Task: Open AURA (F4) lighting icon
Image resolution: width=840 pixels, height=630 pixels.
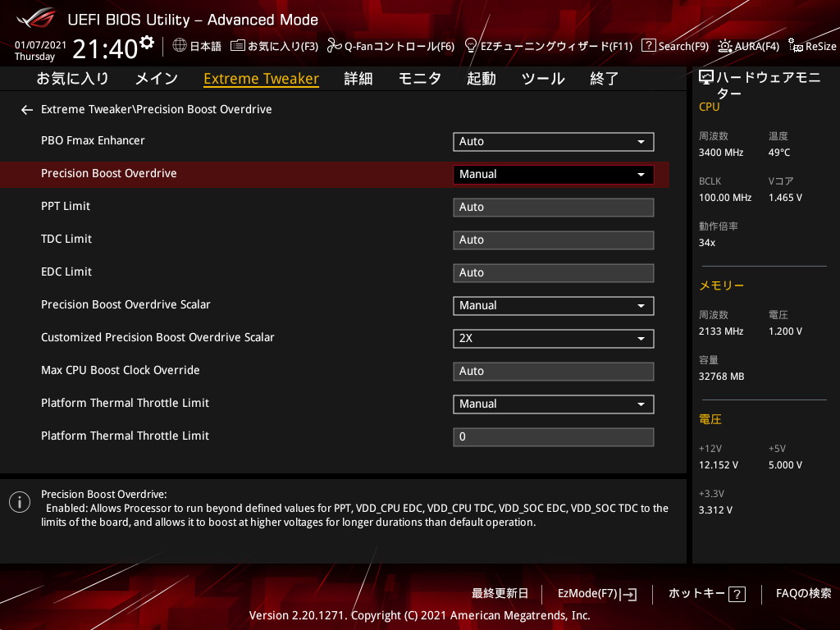Action: tap(725, 46)
